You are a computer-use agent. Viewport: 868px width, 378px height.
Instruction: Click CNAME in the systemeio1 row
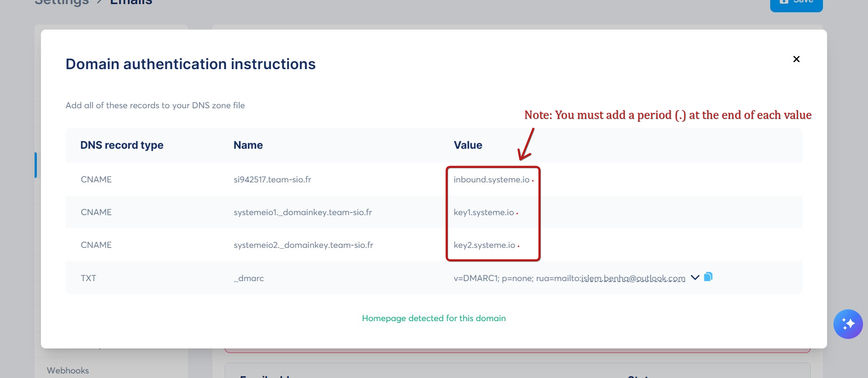(96, 212)
